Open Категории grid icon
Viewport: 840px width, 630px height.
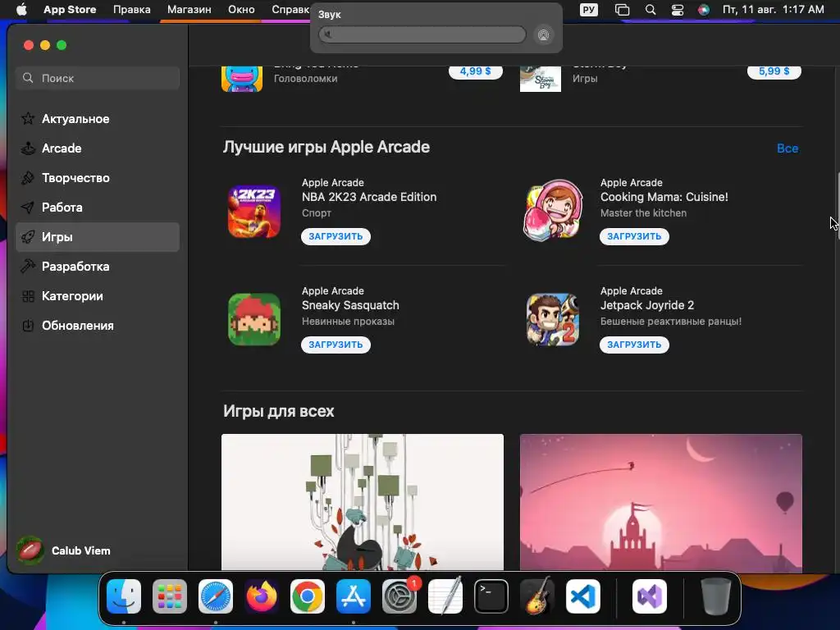28,295
